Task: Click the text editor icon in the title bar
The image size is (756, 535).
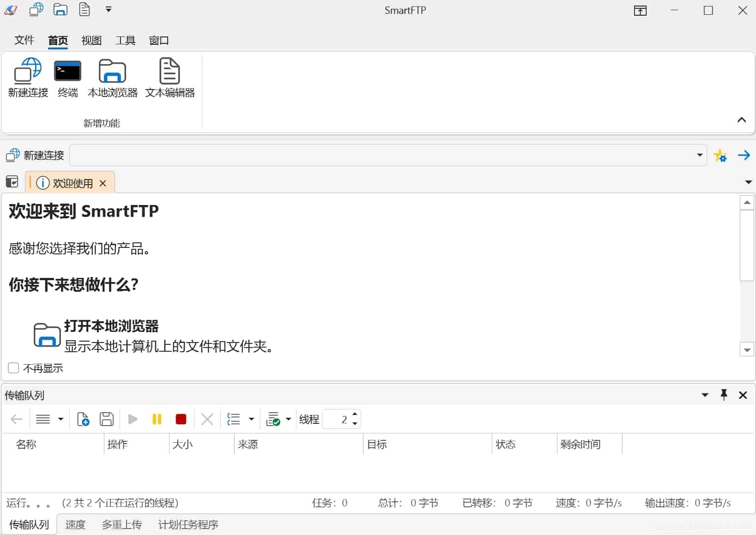Action: (85, 9)
